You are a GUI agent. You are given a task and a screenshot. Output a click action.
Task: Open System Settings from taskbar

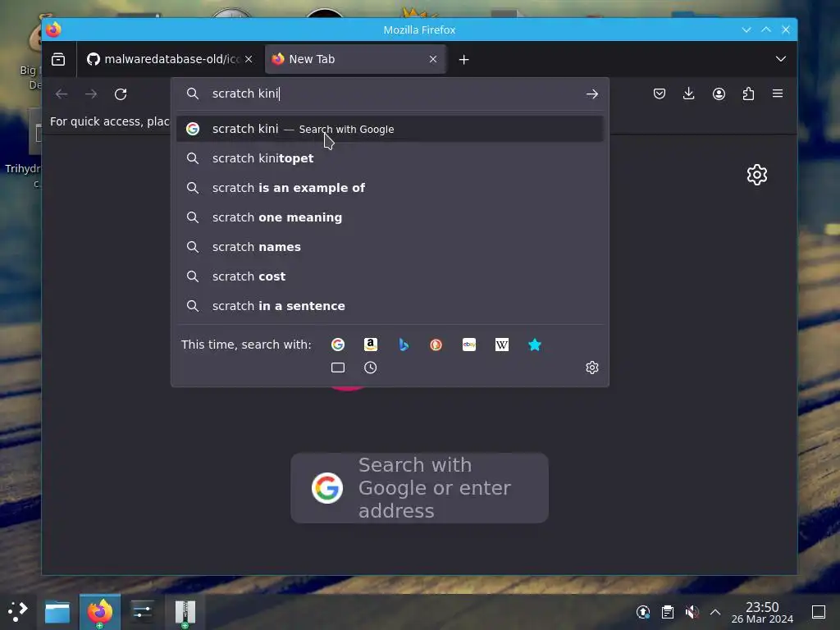(x=143, y=612)
